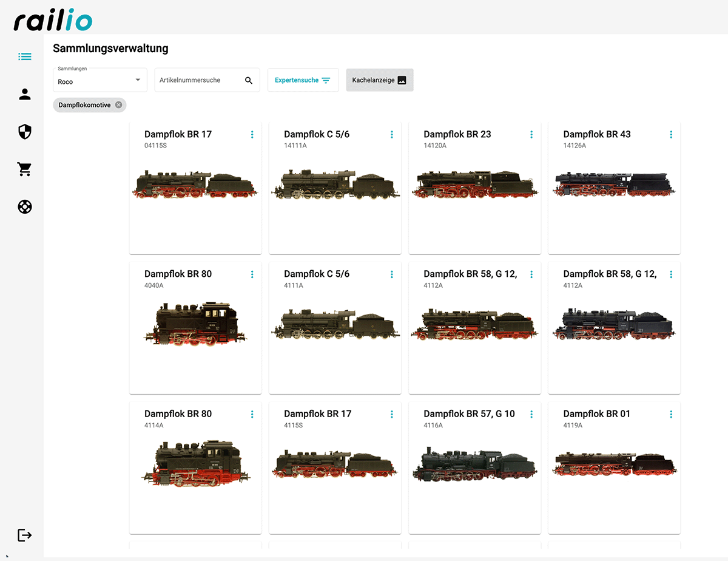Open options menu for card 14111A
728x561 pixels.
click(392, 134)
